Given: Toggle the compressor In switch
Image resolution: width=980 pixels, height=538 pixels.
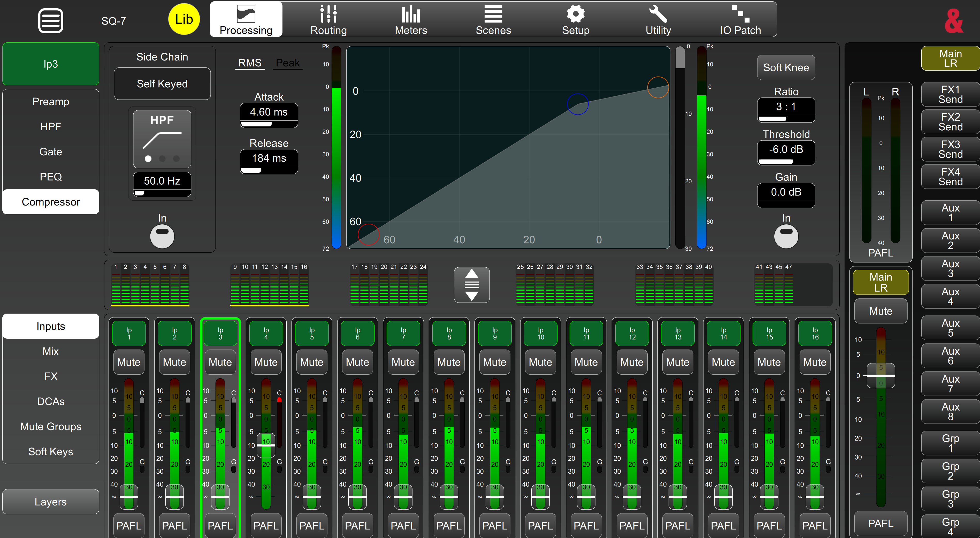Looking at the screenshot, I should [786, 236].
